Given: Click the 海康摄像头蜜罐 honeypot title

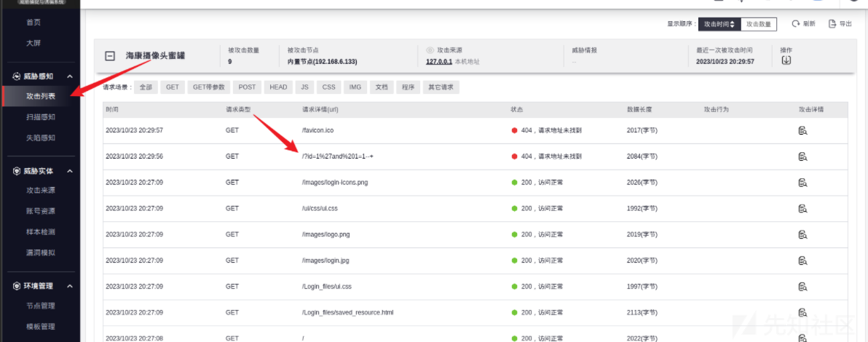Looking at the screenshot, I should click(155, 56).
